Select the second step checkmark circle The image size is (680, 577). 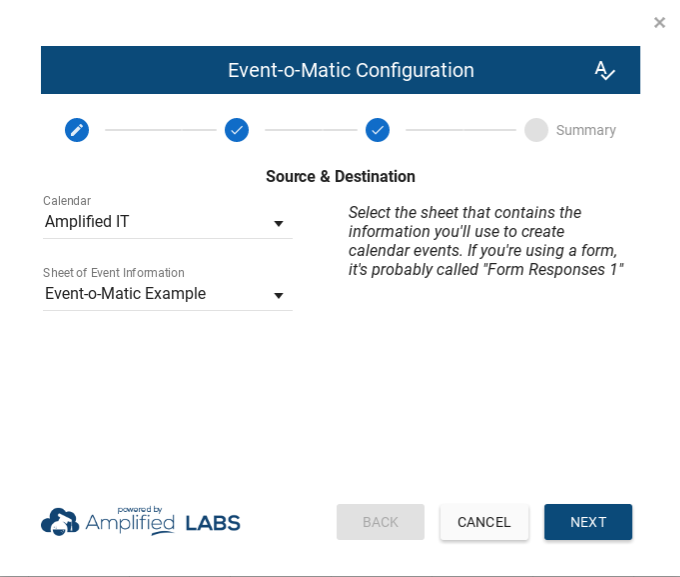coord(237,130)
